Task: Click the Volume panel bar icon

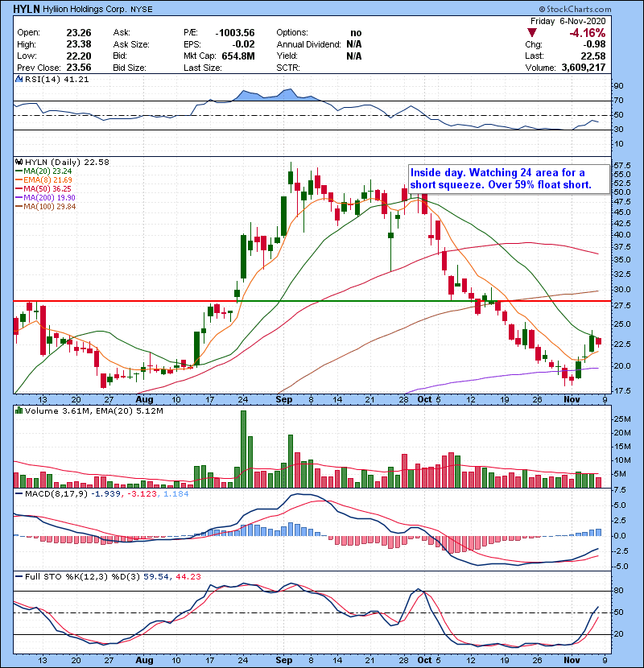Action: coord(19,410)
